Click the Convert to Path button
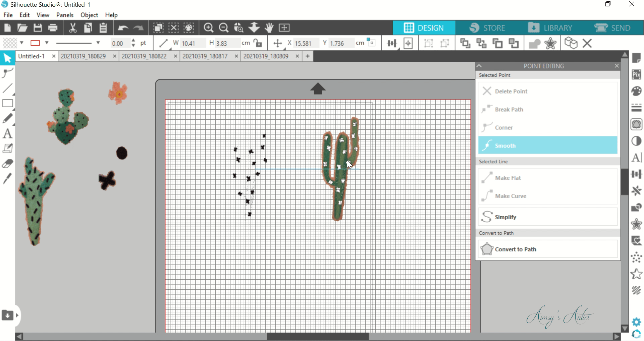This screenshot has height=341, width=644. pos(548,249)
